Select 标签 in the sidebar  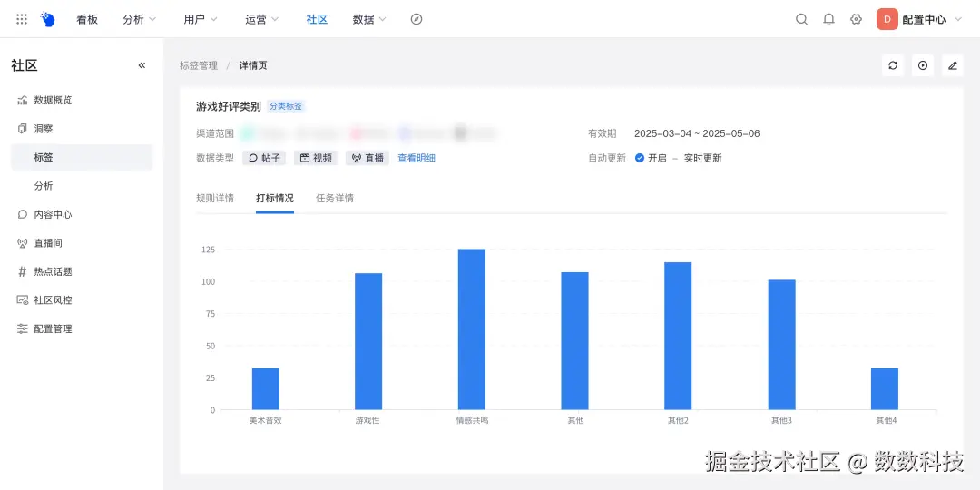pos(82,158)
